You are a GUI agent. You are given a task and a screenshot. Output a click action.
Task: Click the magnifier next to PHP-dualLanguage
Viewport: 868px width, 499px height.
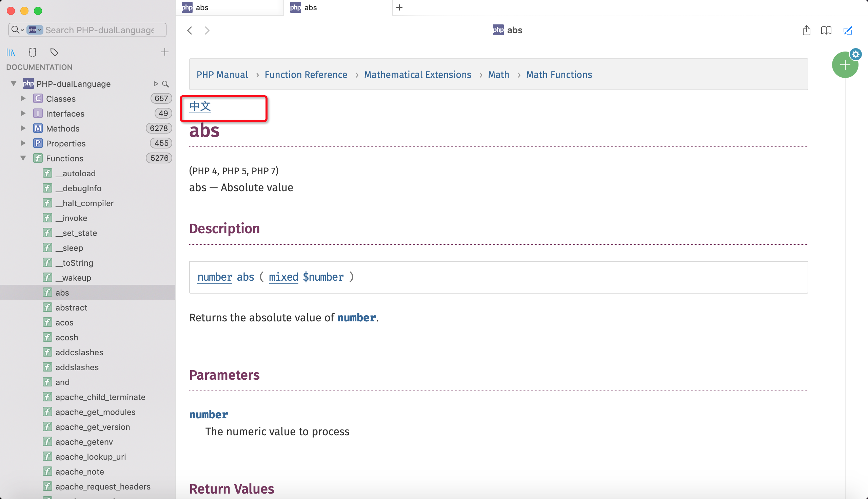[165, 84]
